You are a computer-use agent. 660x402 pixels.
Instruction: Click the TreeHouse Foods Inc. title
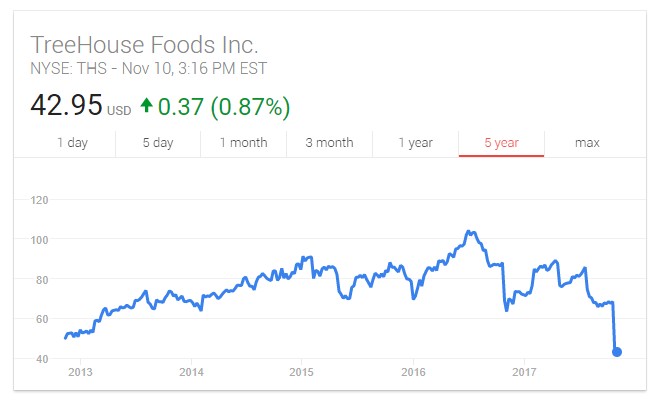(144, 45)
